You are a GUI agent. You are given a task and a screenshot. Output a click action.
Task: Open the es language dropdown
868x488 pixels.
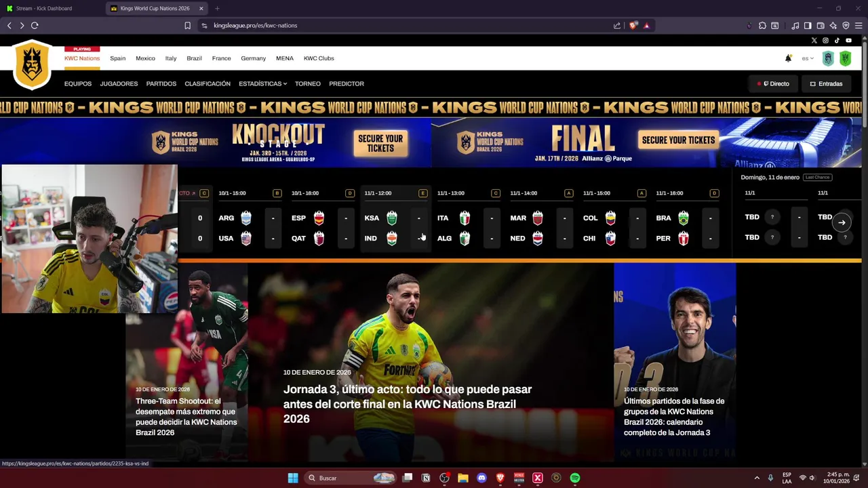[x=808, y=58]
